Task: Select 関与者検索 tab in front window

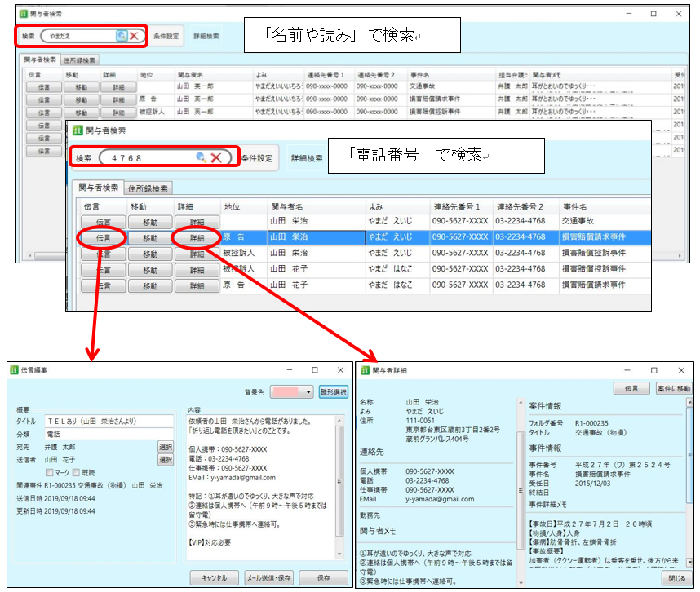Action: [98, 188]
